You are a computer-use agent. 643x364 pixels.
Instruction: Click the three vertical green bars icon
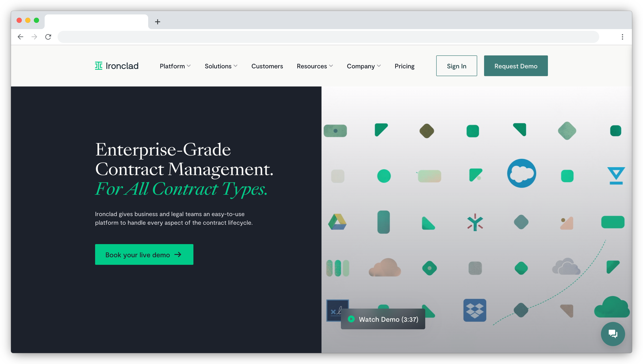tap(337, 268)
